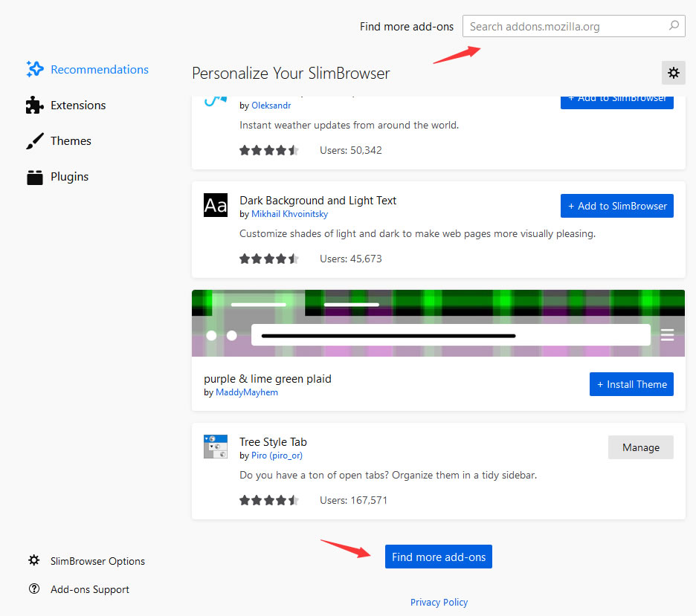696x616 pixels.
Task: Open Add-ons Support
Action: click(x=79, y=589)
